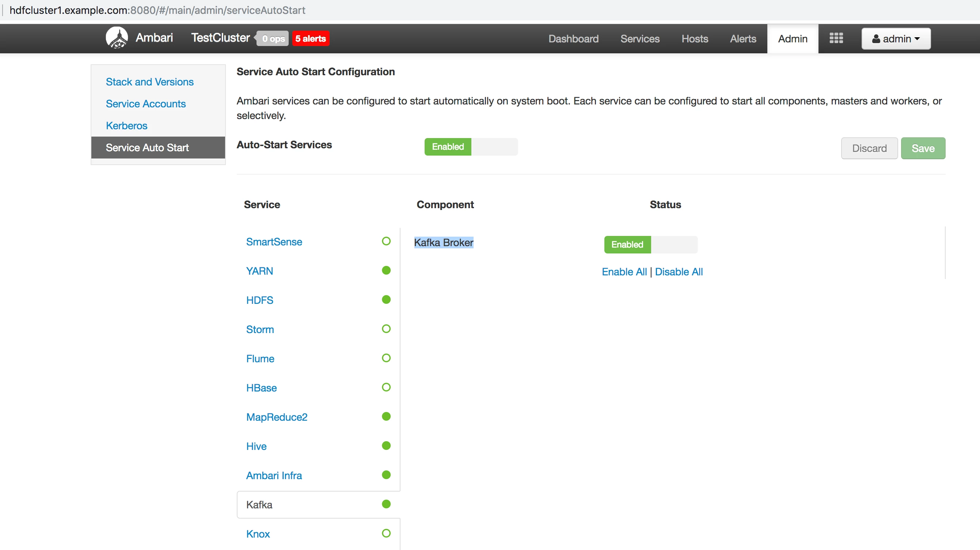Open the Alerts tab
Image resolution: width=980 pixels, height=550 pixels.
click(743, 39)
